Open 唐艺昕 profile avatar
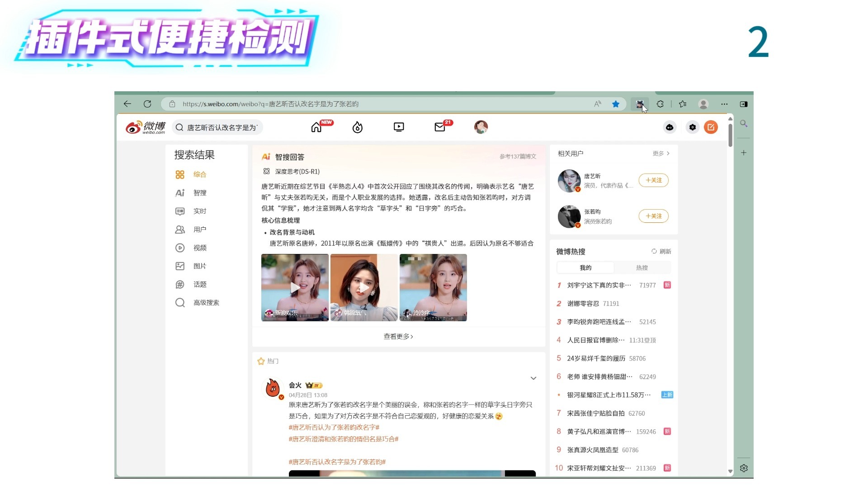The image size is (868, 488). [569, 181]
